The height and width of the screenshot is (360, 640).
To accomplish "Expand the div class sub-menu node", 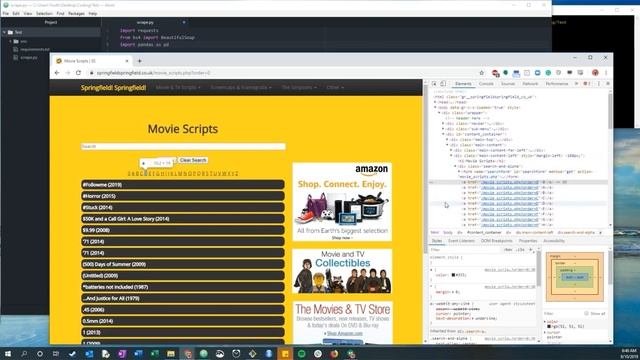I will point(443,129).
